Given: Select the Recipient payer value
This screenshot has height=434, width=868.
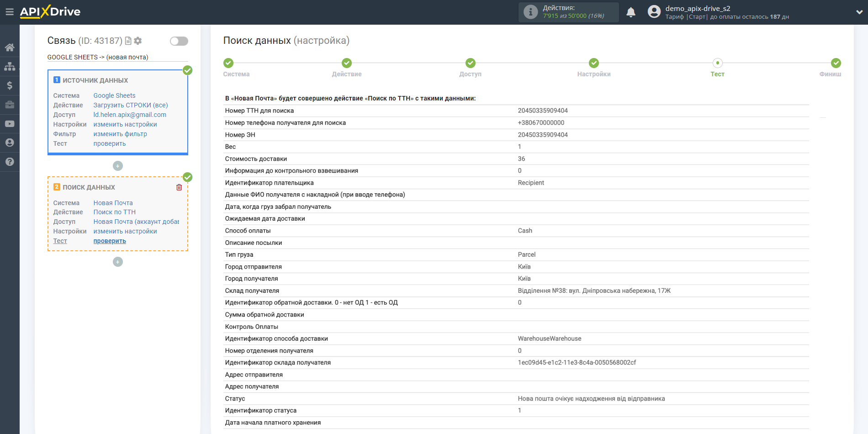Looking at the screenshot, I should click(531, 183).
